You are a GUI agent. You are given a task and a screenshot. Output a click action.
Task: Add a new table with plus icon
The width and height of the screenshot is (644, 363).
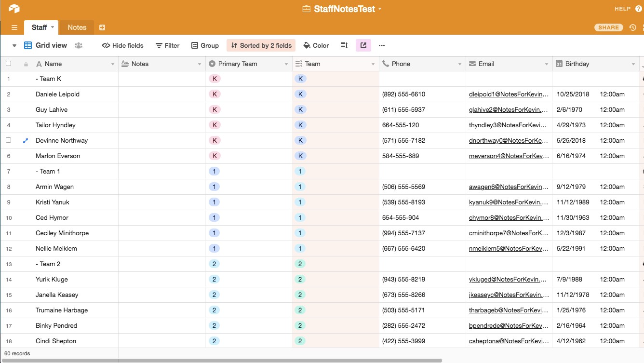[102, 27]
